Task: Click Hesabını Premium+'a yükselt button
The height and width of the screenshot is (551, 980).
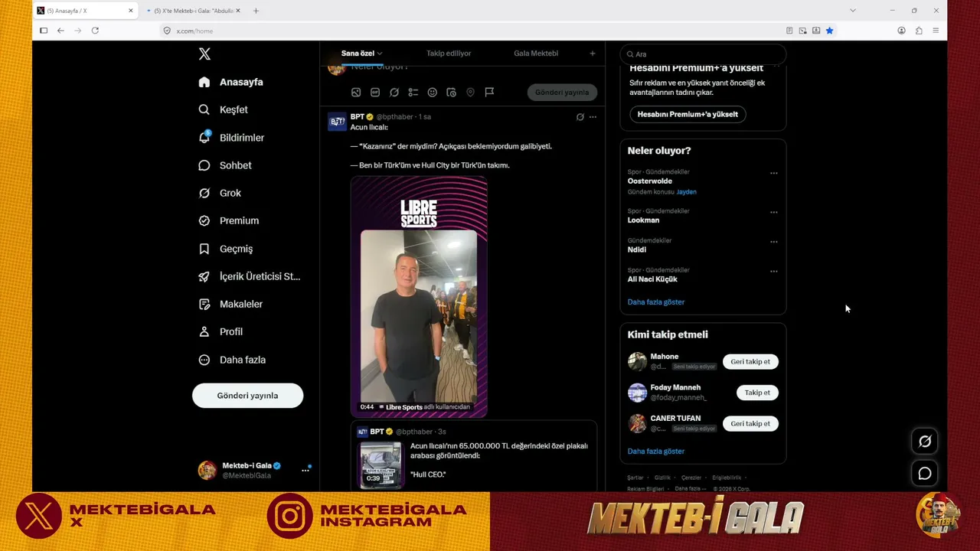Action: tap(688, 114)
